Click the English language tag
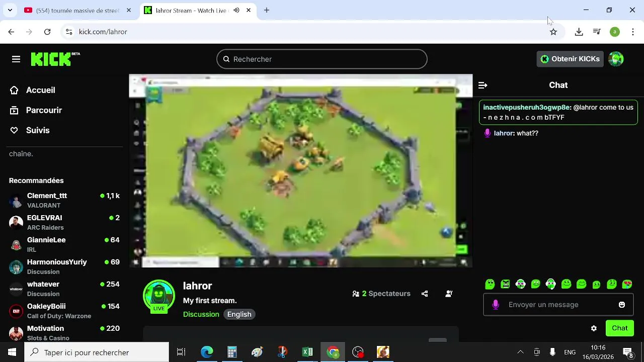 [239, 314]
